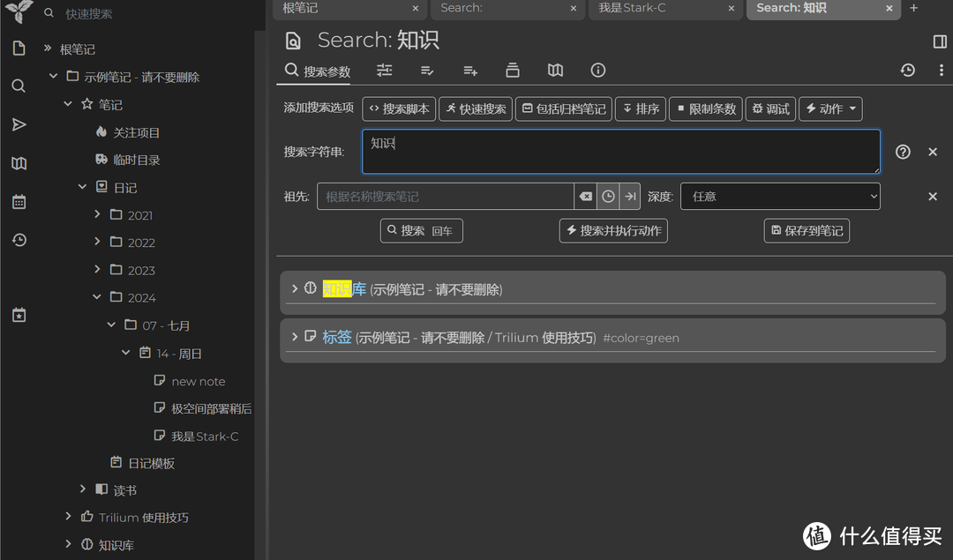
Task: Open the three-dot note options menu
Action: (941, 70)
